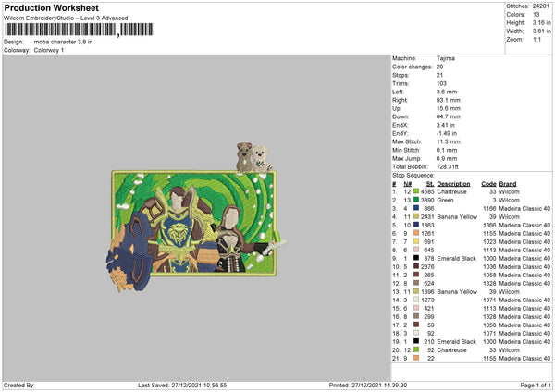Select the Chartreuse swatch in stop row 20
This screenshot has width=555, height=392.
click(416, 349)
